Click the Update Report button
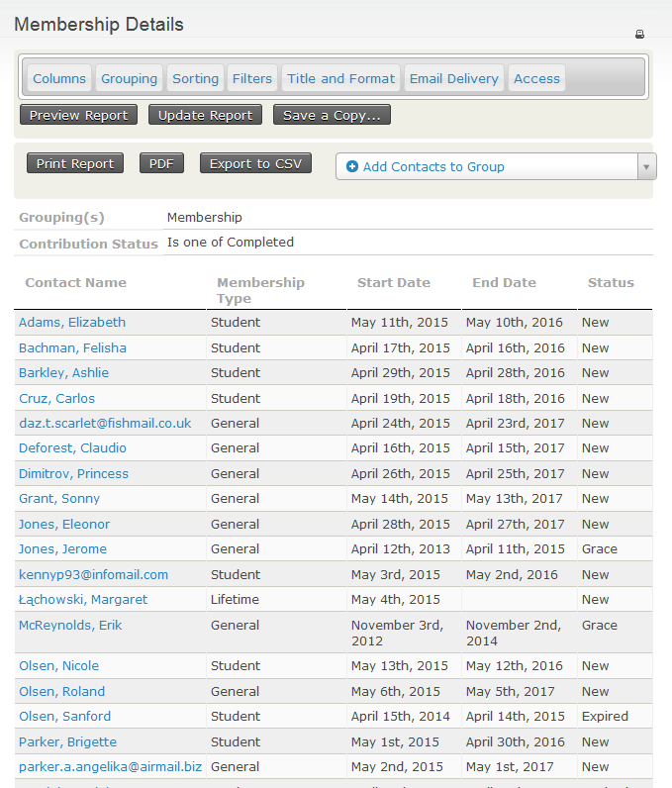 (205, 115)
